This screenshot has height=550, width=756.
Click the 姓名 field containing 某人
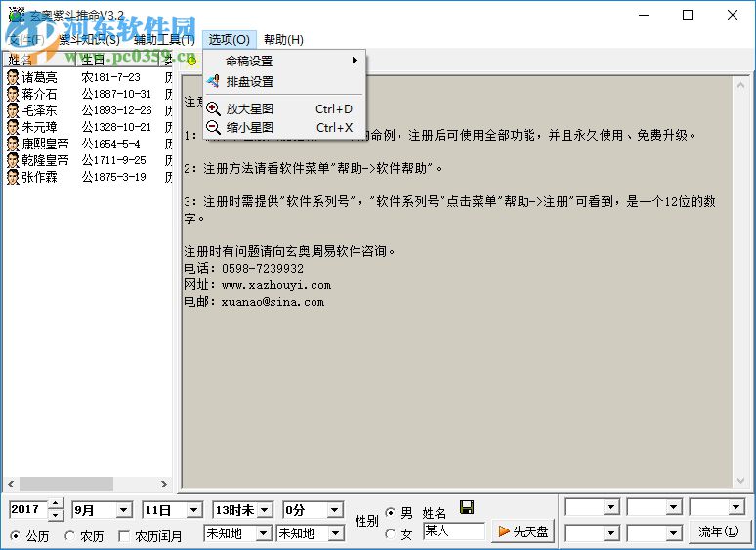pos(453,531)
